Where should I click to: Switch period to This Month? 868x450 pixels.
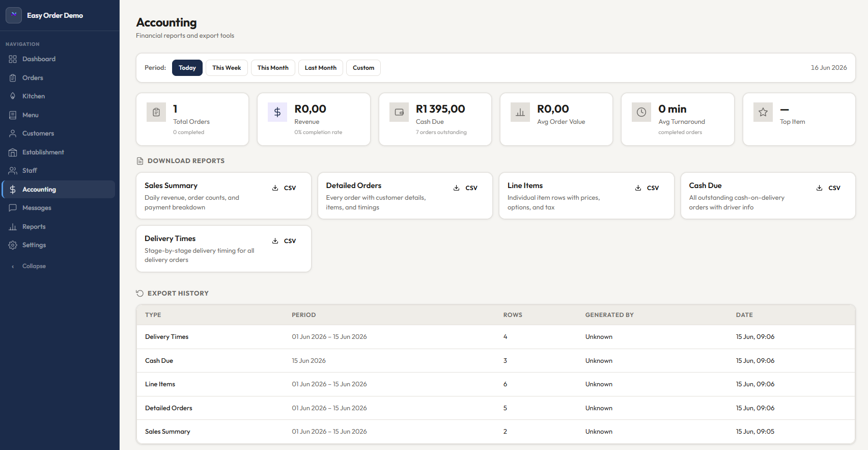273,68
